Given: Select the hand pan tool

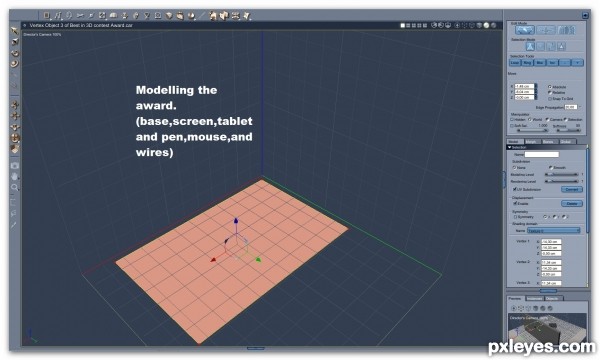Looking at the screenshot, I should (15, 176).
